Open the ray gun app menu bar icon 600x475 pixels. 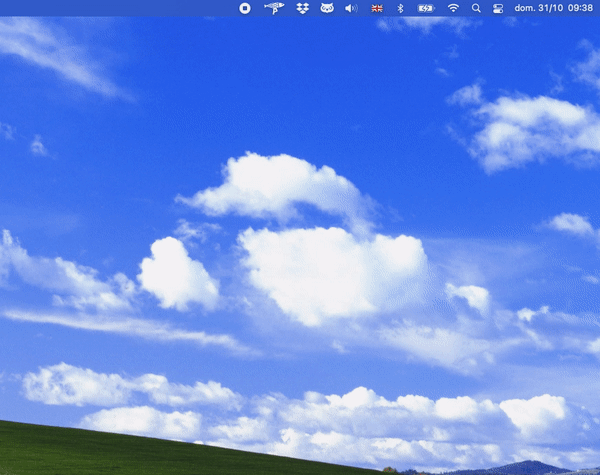[x=274, y=8]
